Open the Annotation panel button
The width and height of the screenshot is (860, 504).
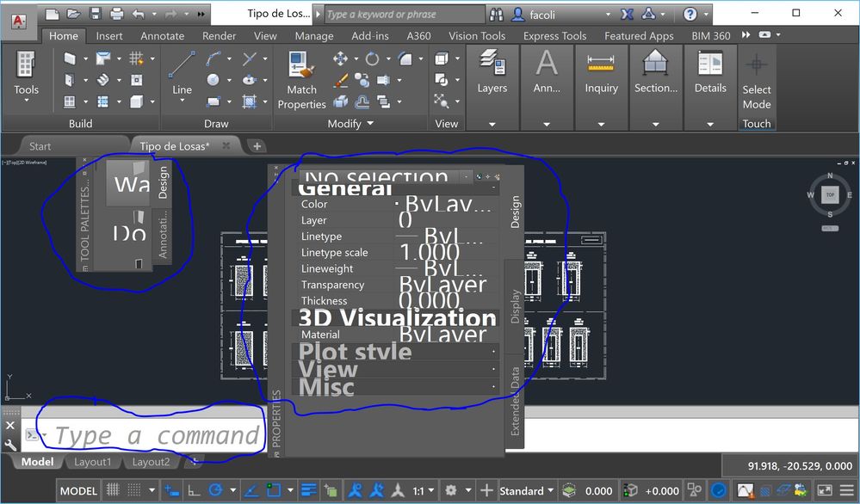tap(547, 72)
